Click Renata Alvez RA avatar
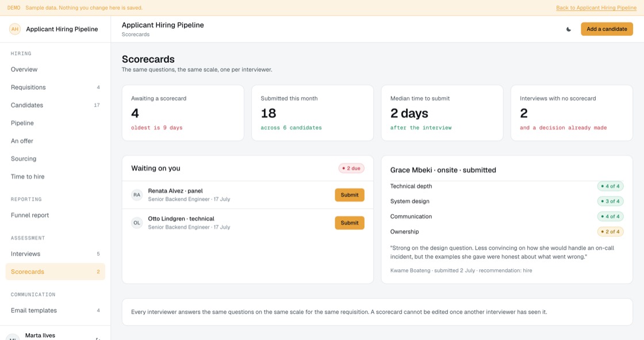Screen dimensions: 644x340 click(x=137, y=195)
